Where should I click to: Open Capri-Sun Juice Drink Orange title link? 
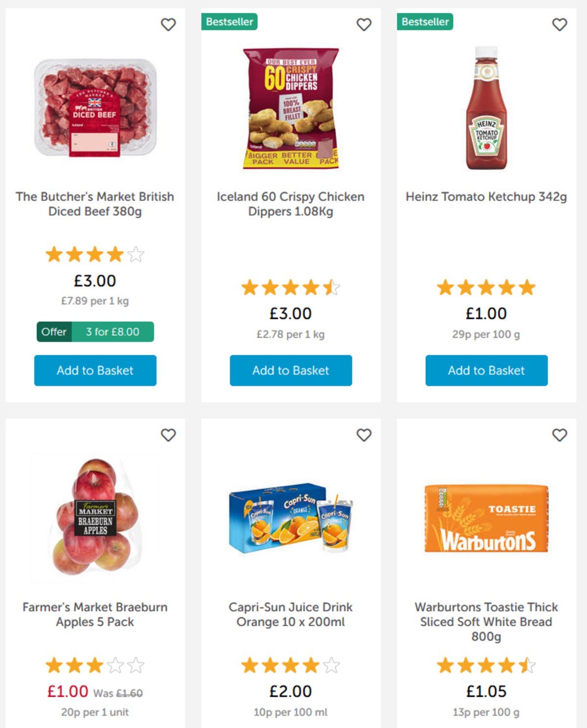pos(291,614)
